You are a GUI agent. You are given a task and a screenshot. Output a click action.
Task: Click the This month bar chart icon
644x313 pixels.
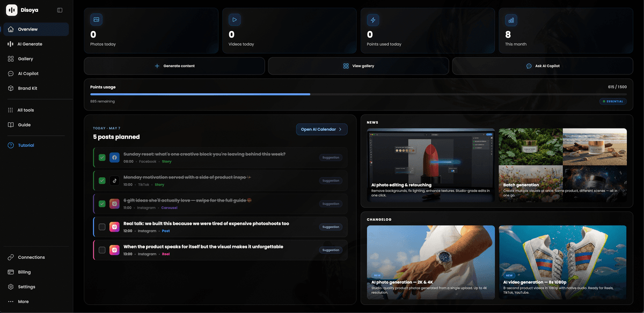(511, 20)
